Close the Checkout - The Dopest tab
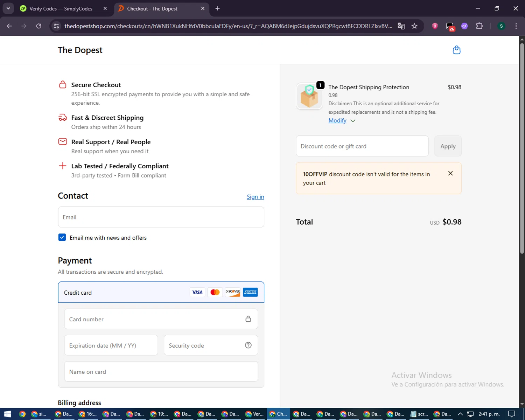 203,8
